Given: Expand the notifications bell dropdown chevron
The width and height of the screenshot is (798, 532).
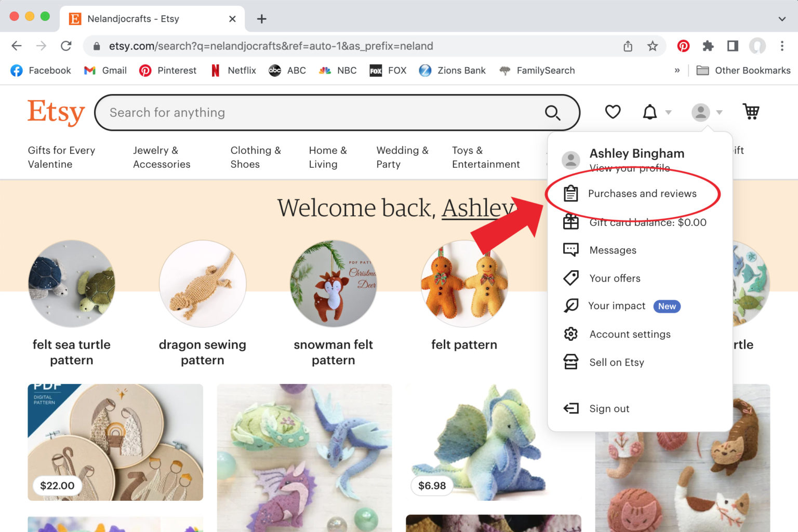Looking at the screenshot, I should (668, 112).
